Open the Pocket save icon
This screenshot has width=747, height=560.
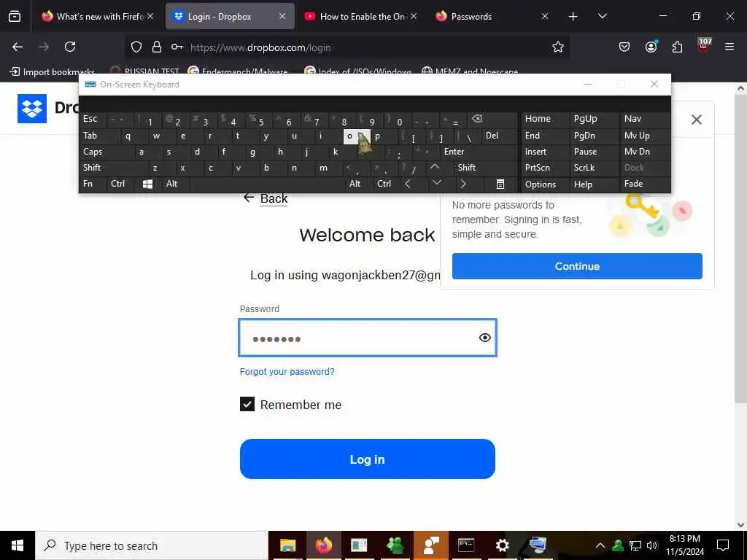tap(624, 47)
